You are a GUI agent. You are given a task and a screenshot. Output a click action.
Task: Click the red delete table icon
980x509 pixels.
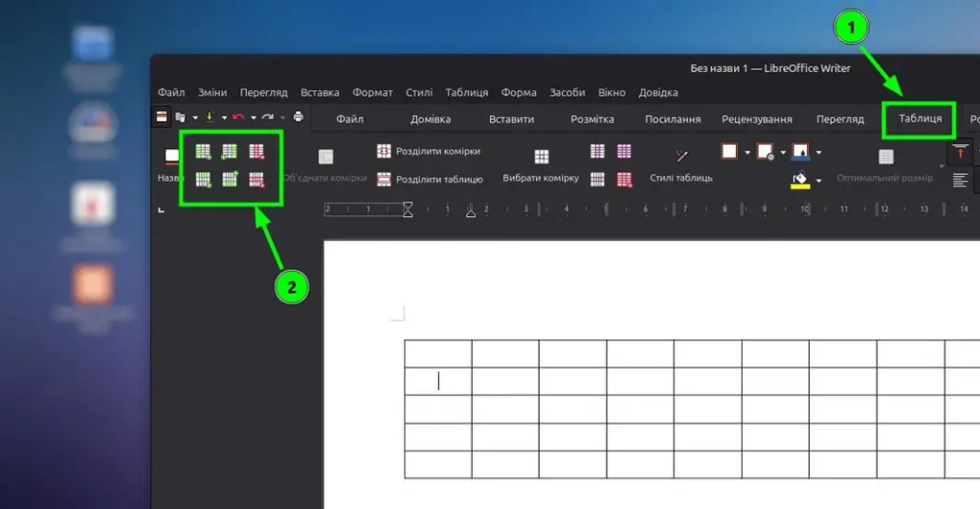(x=624, y=179)
